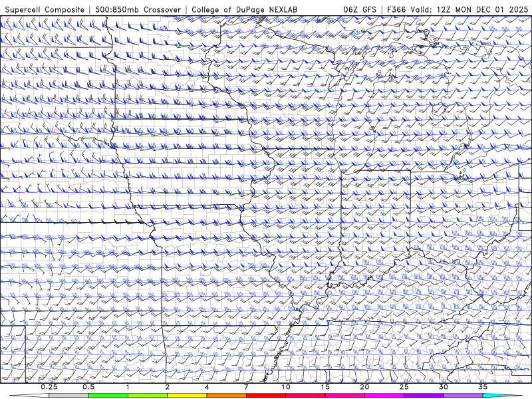This screenshot has height=399, width=532.
Task: Click the crimson legend segment between 10 and 15
Action: coord(305,396)
